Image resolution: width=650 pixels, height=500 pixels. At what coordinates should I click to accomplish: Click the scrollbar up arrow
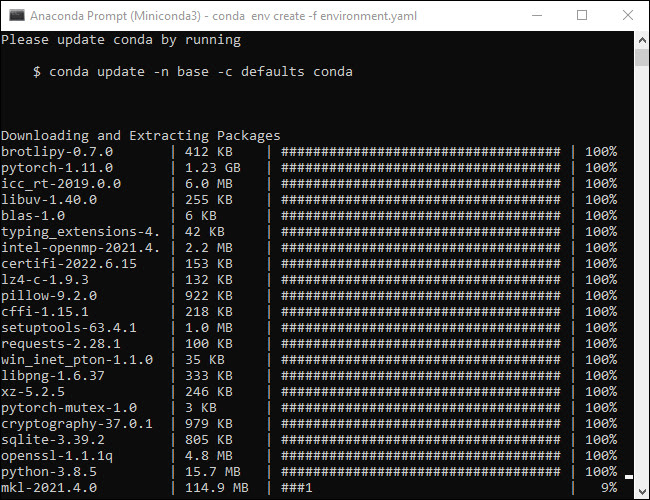642,40
